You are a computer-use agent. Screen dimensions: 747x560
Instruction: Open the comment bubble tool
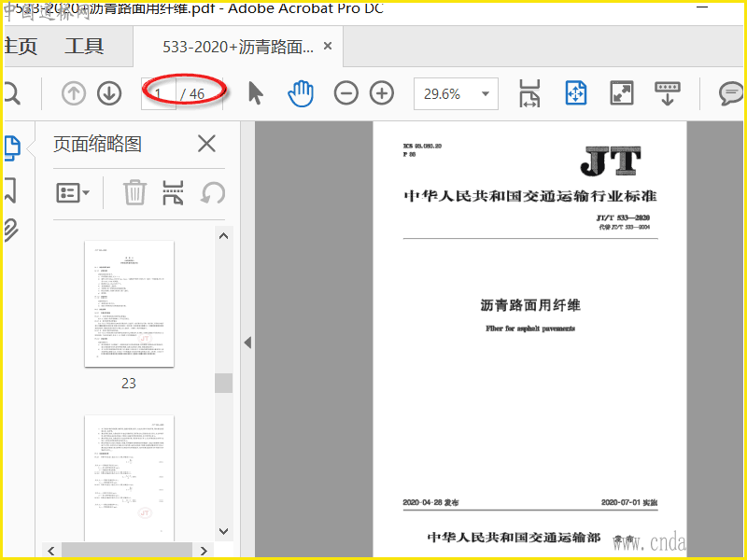[731, 93]
